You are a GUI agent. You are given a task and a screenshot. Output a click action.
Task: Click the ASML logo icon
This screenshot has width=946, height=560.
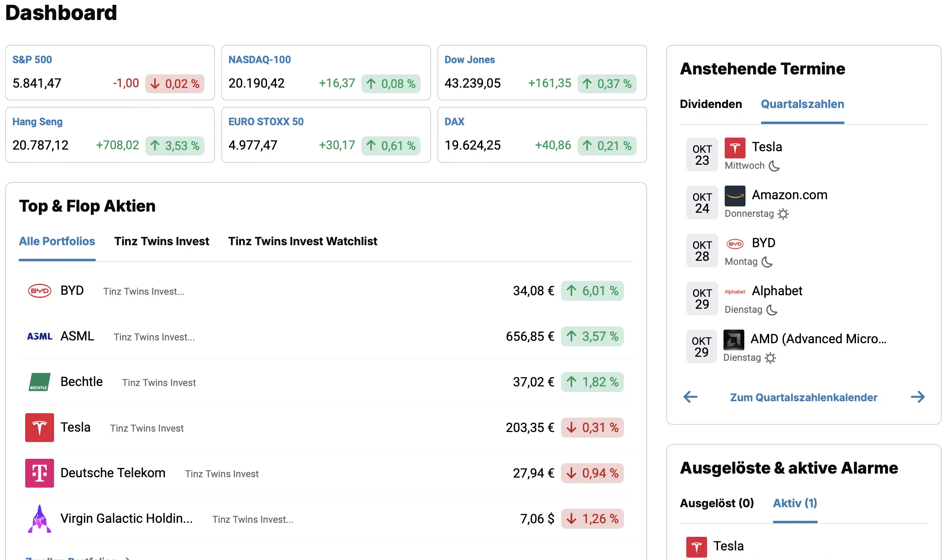[40, 336]
